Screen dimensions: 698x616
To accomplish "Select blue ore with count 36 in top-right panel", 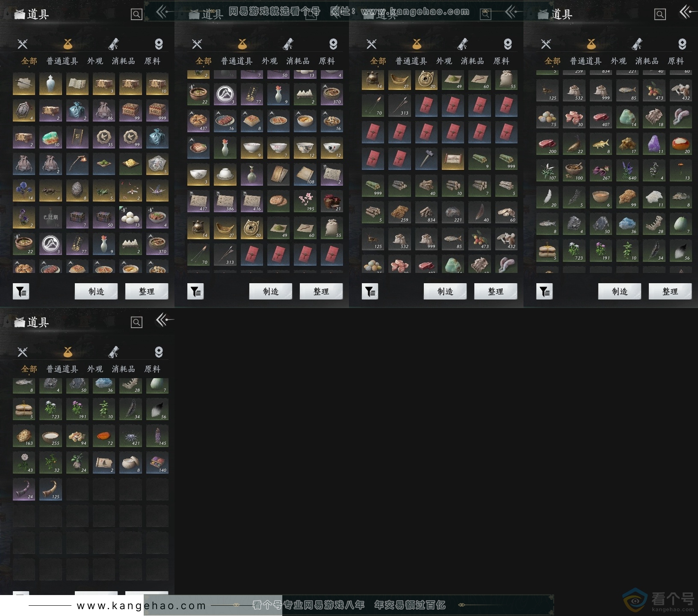I will 627,224.
